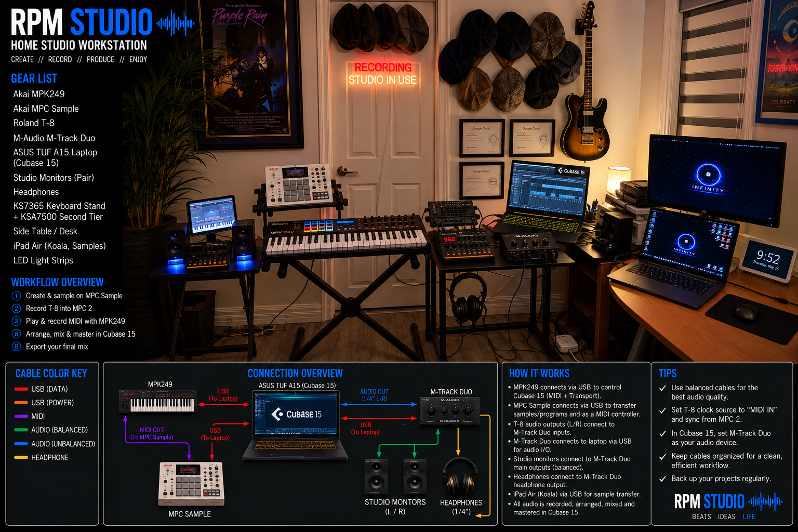Viewport: 798px width, 532px height.
Task: Select 'Akai MPC Sample' in the gear list
Action: coord(46,109)
